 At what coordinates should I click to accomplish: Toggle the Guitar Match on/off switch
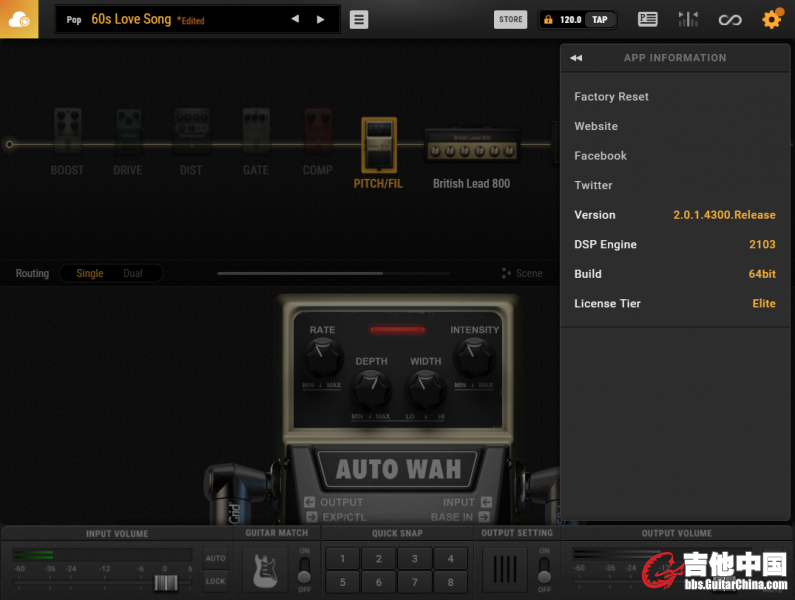pyautogui.click(x=305, y=570)
